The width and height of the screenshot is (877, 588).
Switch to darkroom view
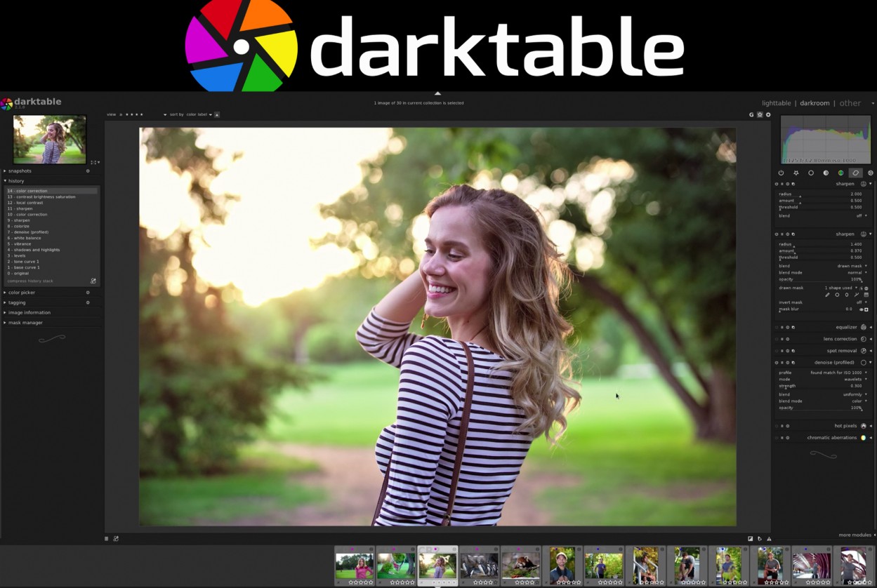(815, 103)
